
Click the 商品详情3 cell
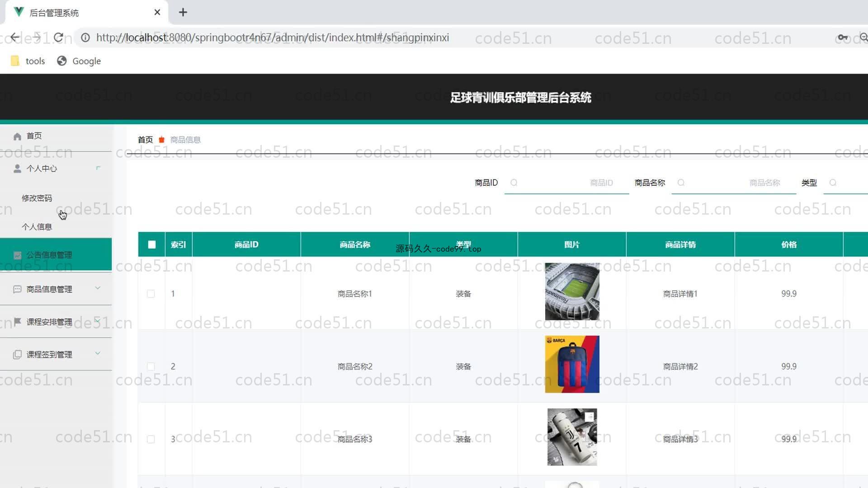point(680,439)
